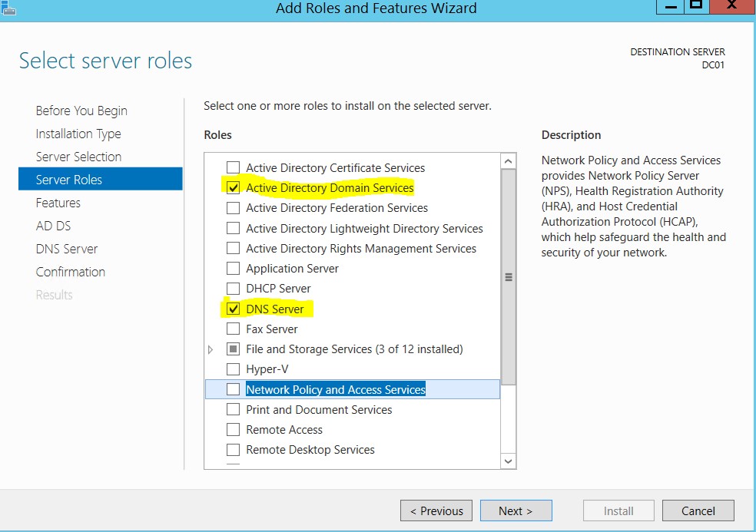The width and height of the screenshot is (756, 532).
Task: Click the roles list scroll up arrow
Action: click(x=508, y=161)
